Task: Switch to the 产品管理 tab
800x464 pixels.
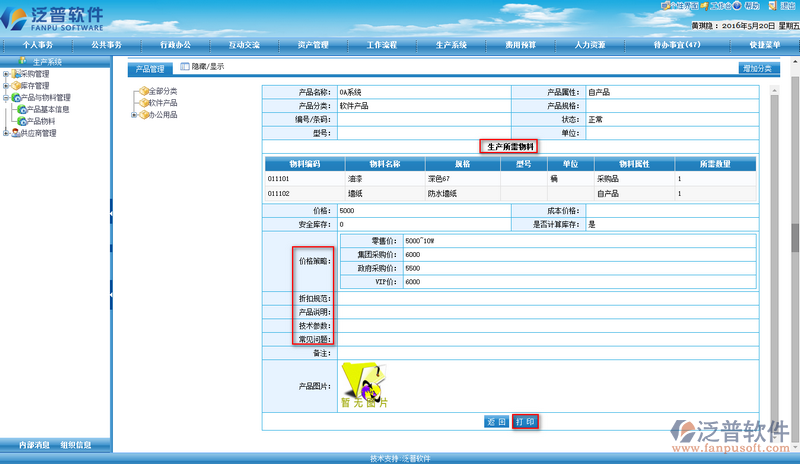Action: click(x=149, y=69)
